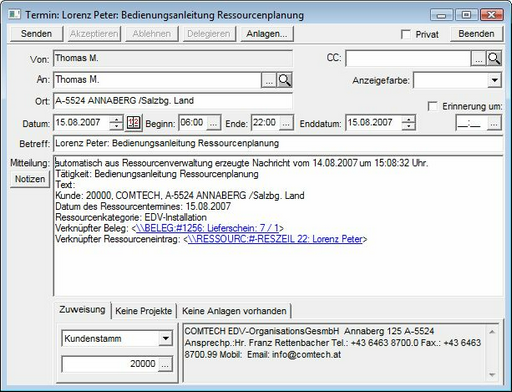The height and width of the screenshot is (392, 512).
Task: Switch to the Zuweisung tab
Action: [82, 310]
